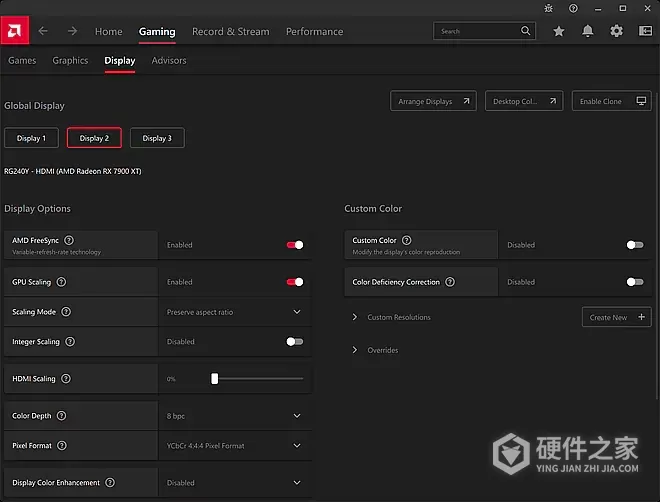
Task: Switch to the Graphics sub-tab
Action: coord(70,61)
